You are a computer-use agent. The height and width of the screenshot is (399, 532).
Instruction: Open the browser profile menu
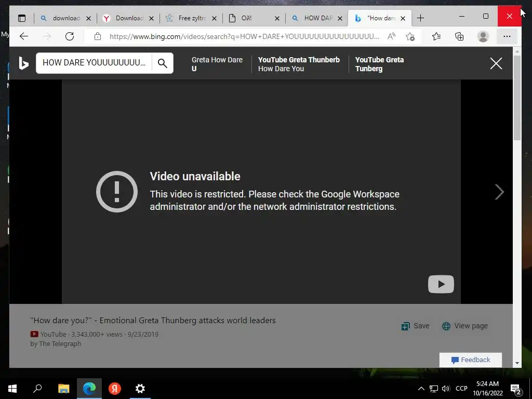483,36
